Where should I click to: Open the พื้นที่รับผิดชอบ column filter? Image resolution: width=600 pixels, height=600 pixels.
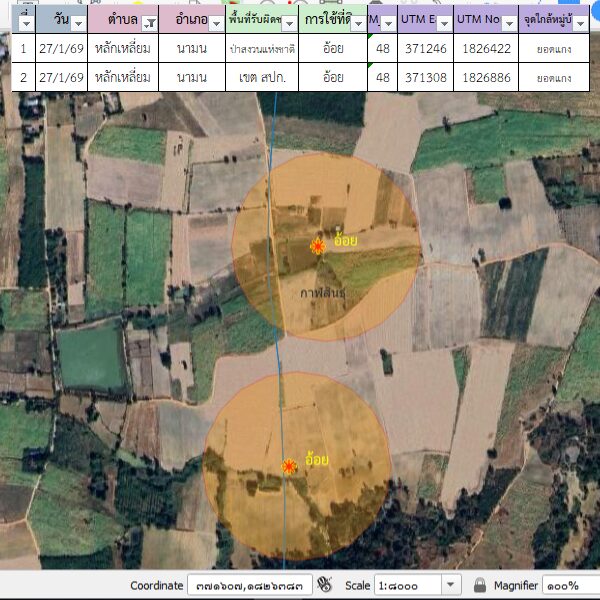pos(289,23)
